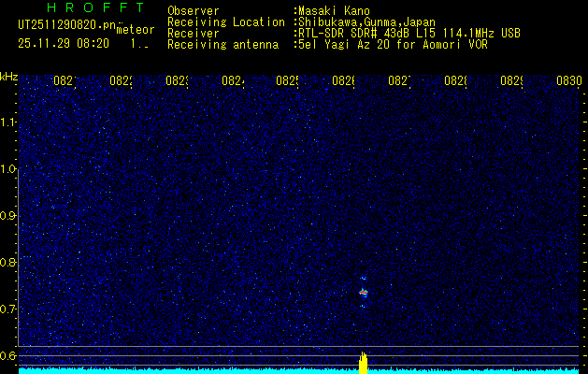The width and height of the screenshot is (588, 374).
Task: Click the green HROFFT title text
Action: [x=95, y=7]
